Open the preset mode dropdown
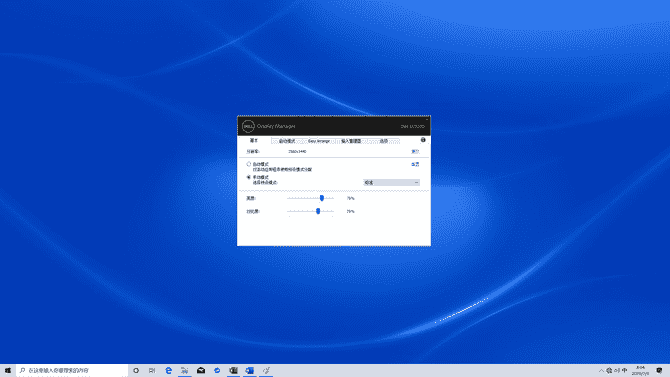The image size is (670, 377). click(x=391, y=183)
